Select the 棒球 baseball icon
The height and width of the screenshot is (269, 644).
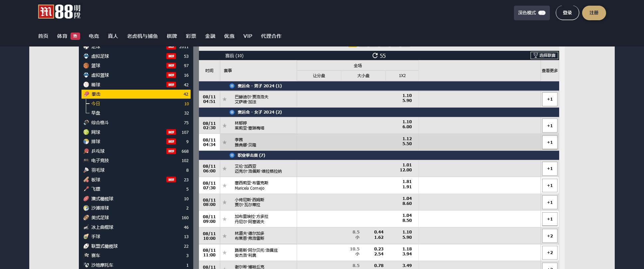[x=86, y=85]
